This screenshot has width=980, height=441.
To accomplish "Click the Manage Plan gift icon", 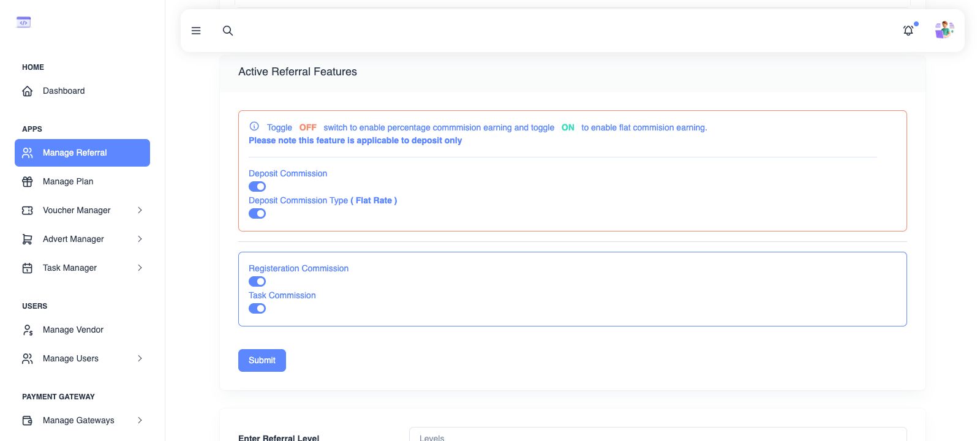I will 28,182.
